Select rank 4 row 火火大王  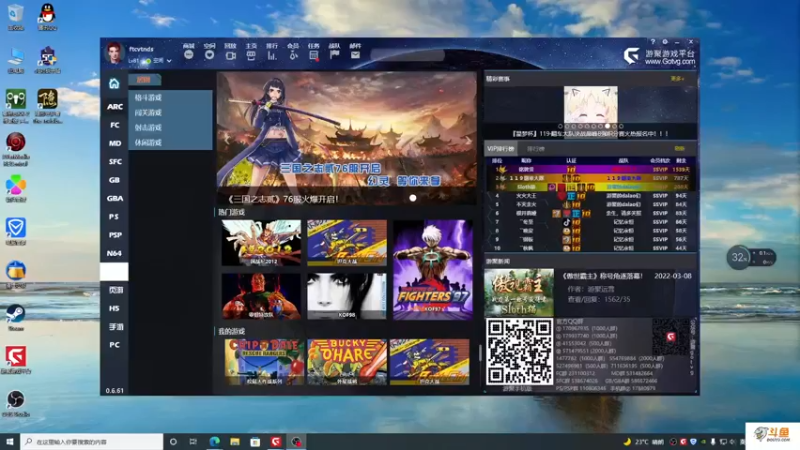click(590, 195)
